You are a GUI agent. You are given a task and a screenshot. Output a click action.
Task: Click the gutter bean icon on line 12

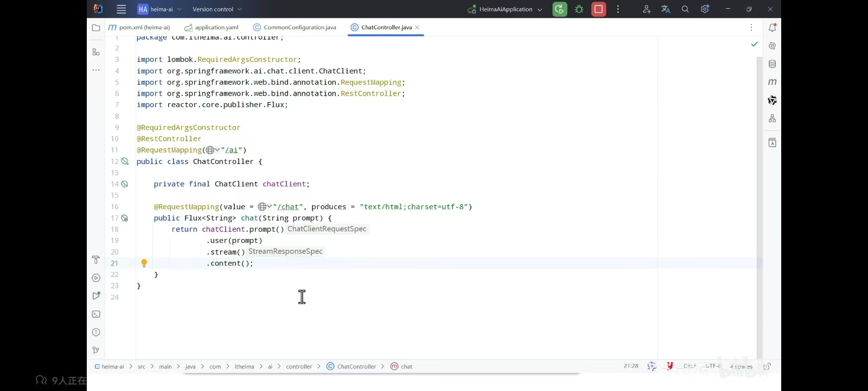(125, 161)
